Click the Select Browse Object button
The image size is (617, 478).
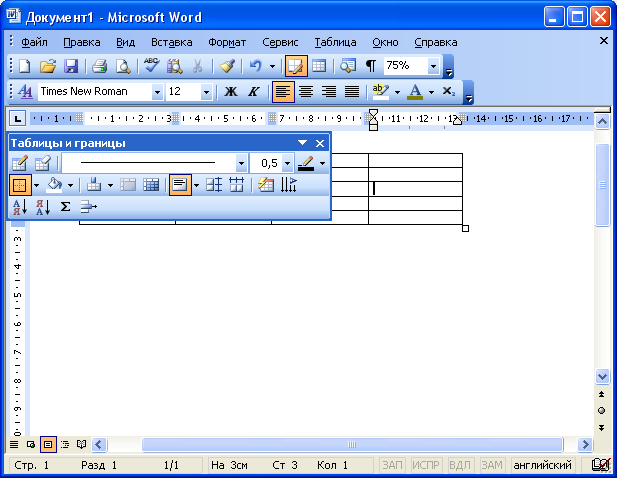[x=601, y=411]
